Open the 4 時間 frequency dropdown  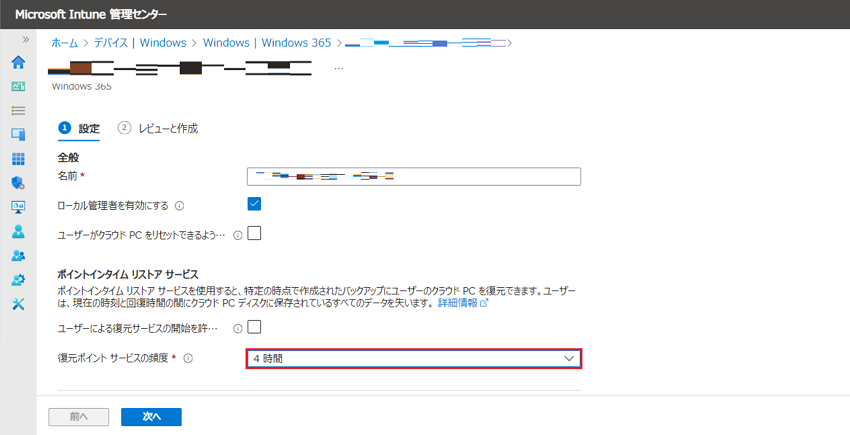[x=414, y=359]
